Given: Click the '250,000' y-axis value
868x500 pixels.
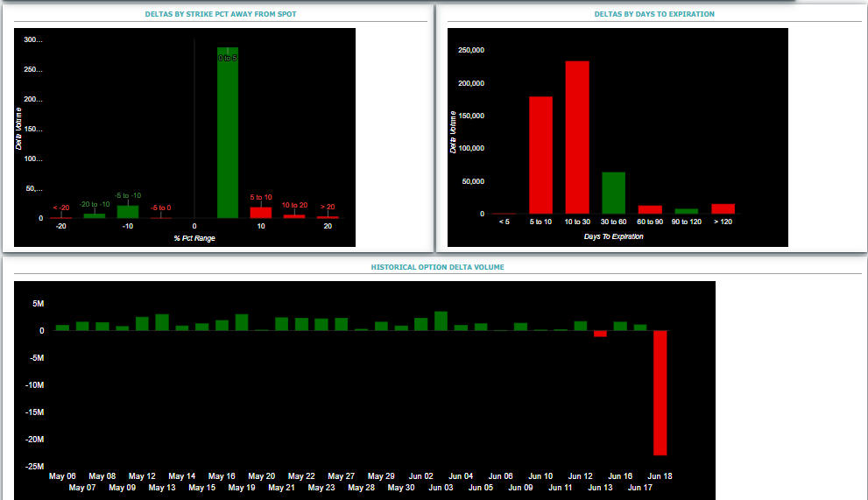Looking at the screenshot, I should [x=471, y=51].
